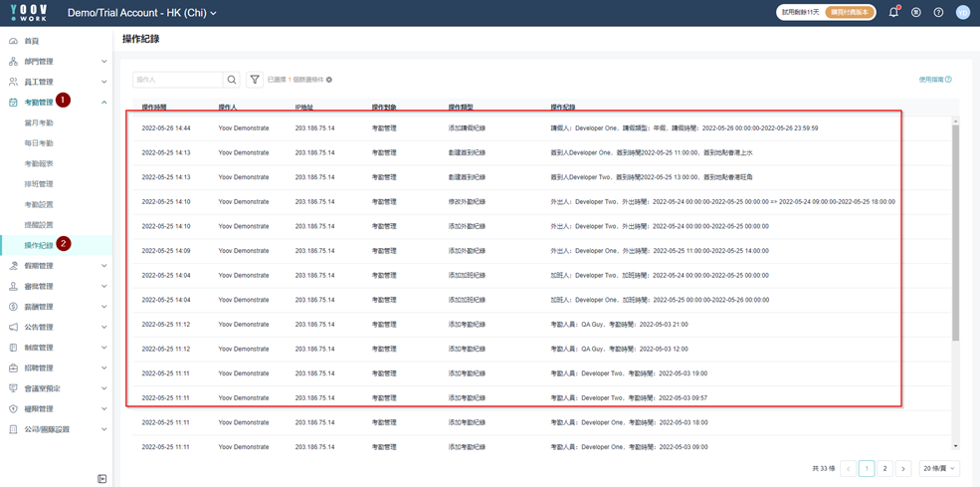Collapse the sidebar with bottom toggle icon

point(101,478)
